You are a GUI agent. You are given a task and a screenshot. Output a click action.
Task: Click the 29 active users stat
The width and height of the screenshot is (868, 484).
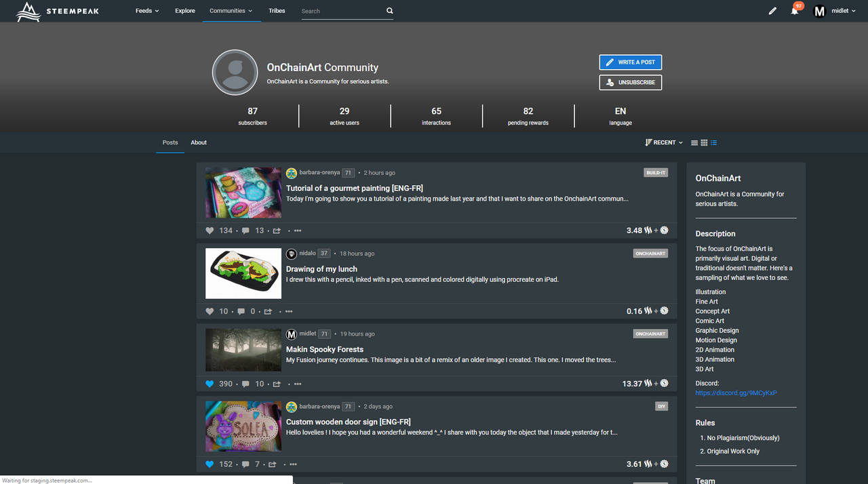344,116
